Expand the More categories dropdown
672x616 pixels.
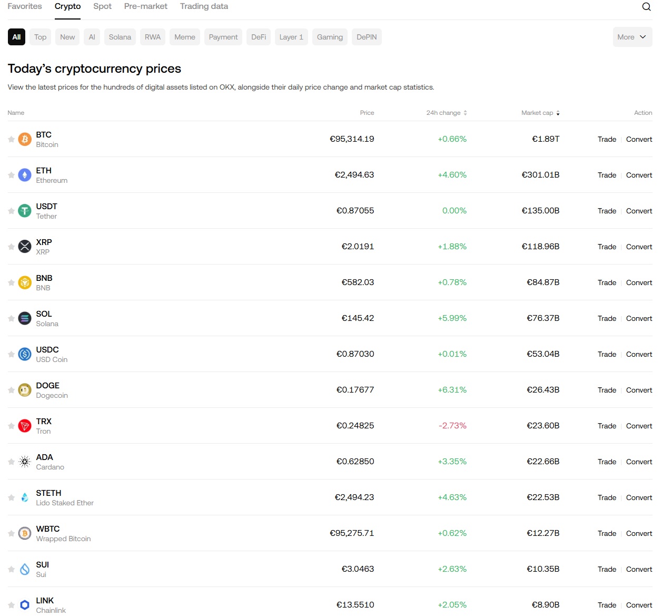[x=632, y=37]
